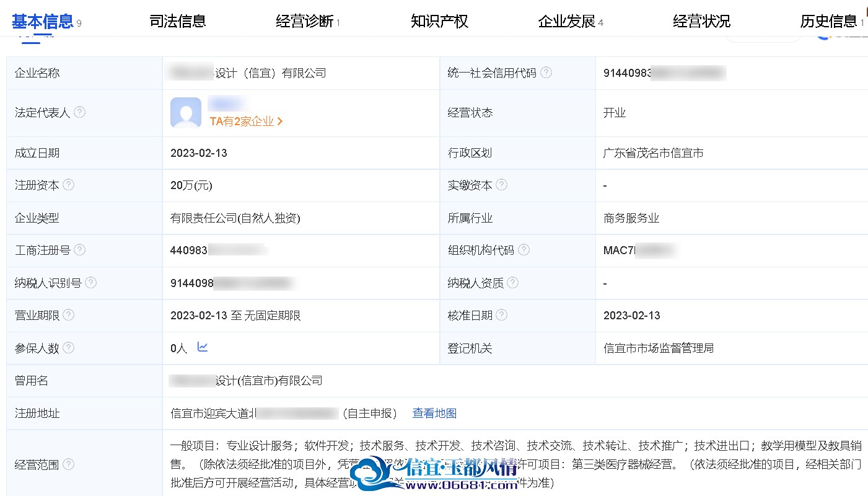Click help icon next to 参保人数
868x496 pixels.
click(x=68, y=348)
